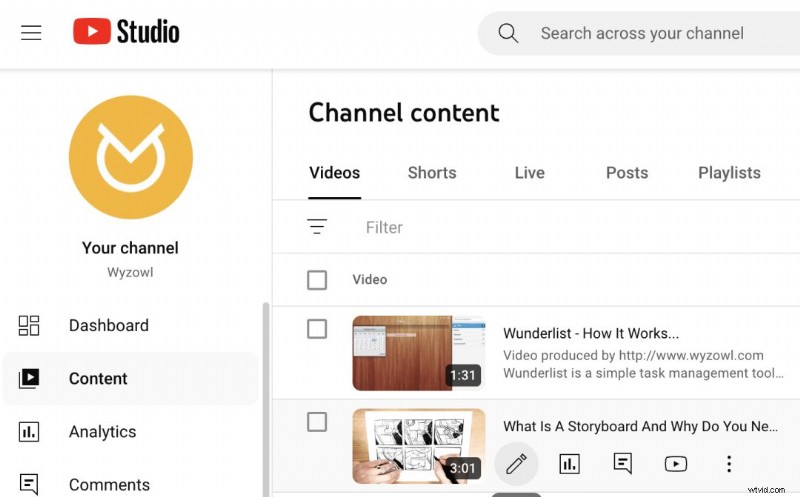
Task: Open the Wyzowl channel avatar
Action: tap(131, 157)
